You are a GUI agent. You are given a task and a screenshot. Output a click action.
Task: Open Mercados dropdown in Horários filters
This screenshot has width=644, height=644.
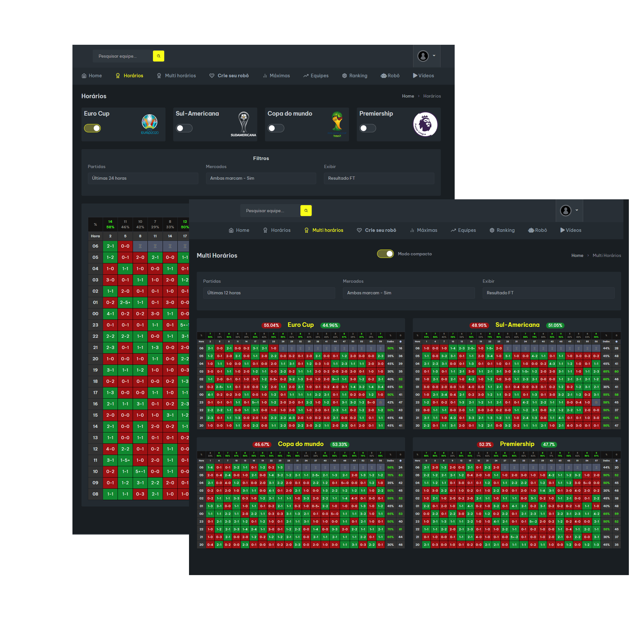pos(261,178)
